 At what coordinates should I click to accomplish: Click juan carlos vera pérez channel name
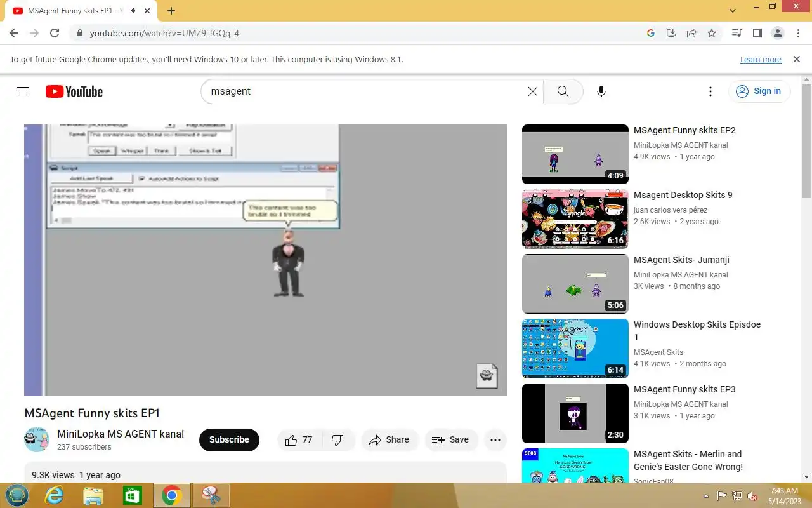(x=671, y=210)
